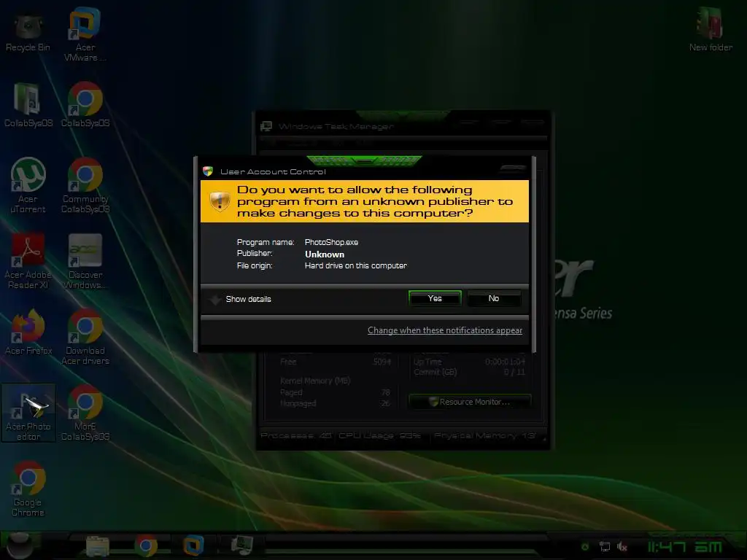Open Acer Adobe Reader XI icon

[28, 261]
